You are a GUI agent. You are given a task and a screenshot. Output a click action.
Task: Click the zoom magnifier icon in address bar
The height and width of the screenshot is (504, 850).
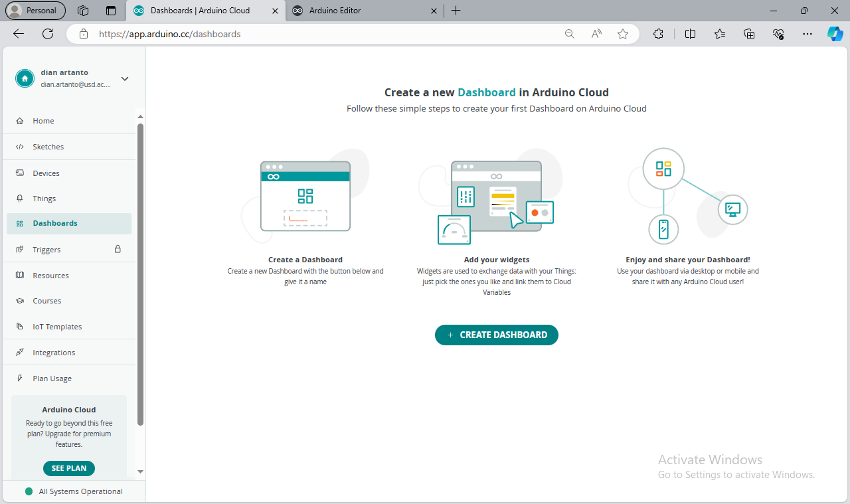click(569, 34)
